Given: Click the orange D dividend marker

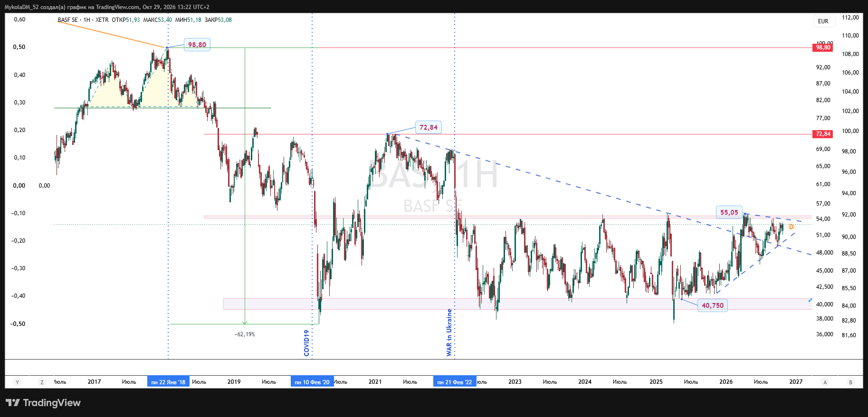Looking at the screenshot, I should (x=791, y=227).
